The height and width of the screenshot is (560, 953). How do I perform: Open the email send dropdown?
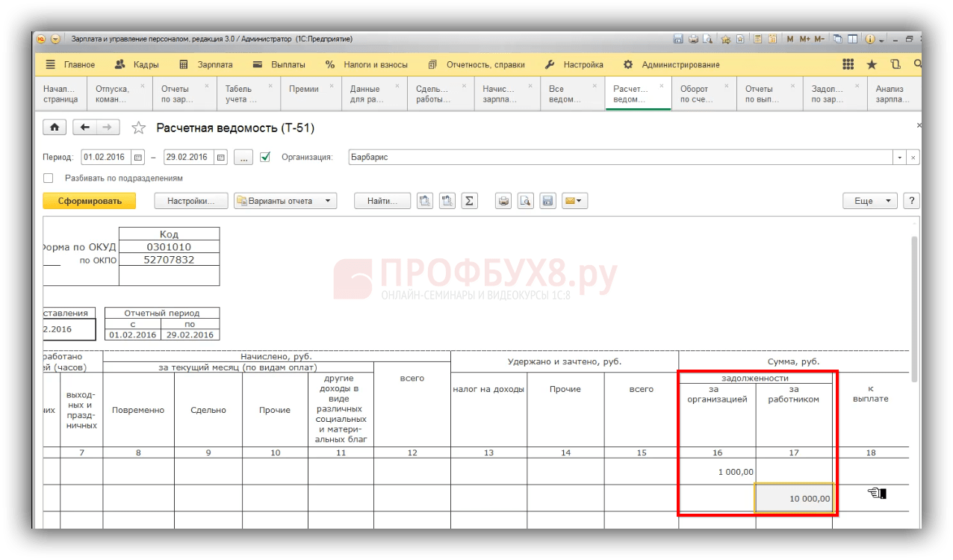(x=575, y=201)
